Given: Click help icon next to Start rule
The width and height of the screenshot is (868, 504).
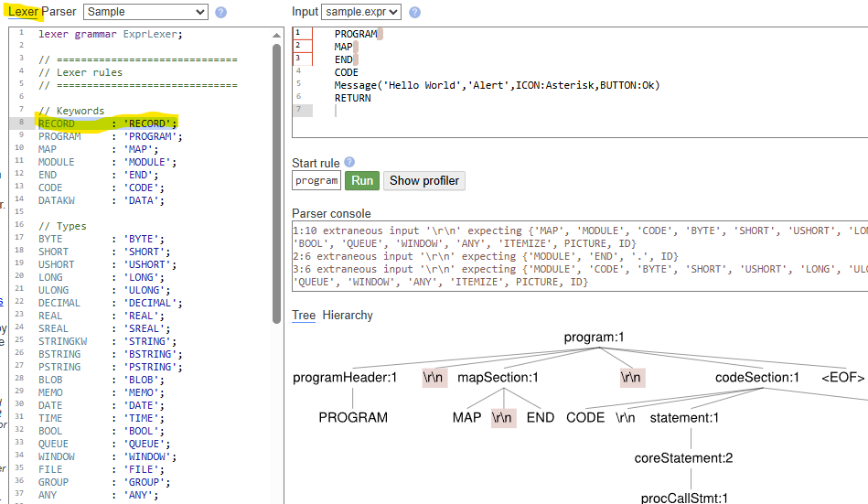Looking at the screenshot, I should pos(349,163).
